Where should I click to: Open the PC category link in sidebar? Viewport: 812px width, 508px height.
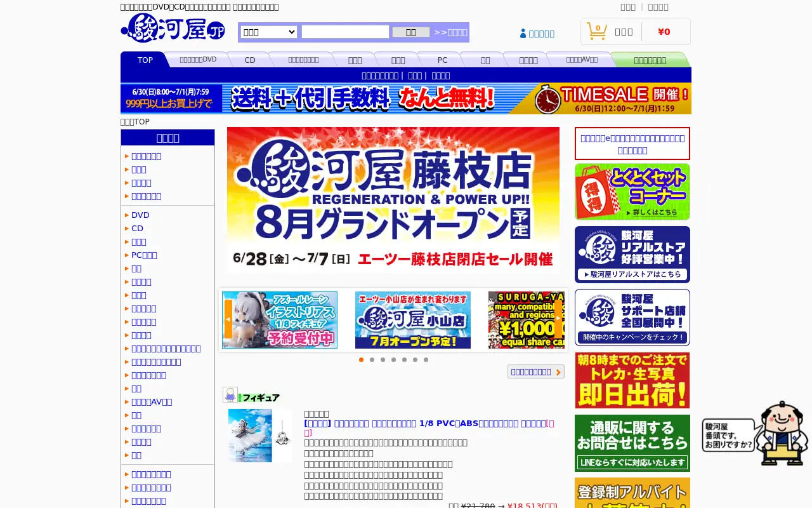(144, 255)
